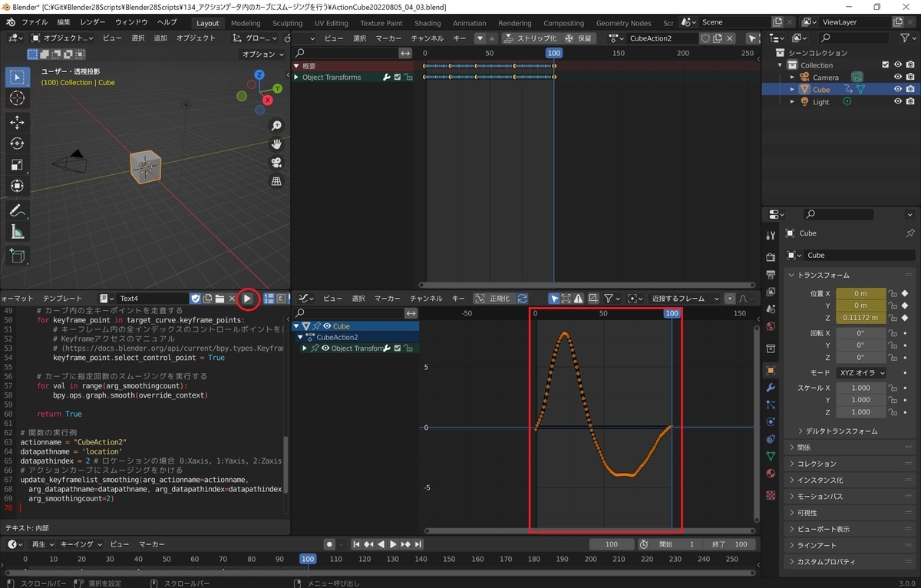Switch to the Modeling workspace tab

pos(246,23)
